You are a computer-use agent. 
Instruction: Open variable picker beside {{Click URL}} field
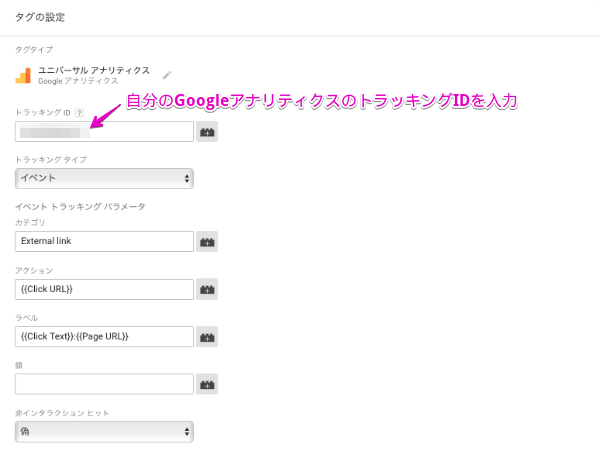pyautogui.click(x=207, y=289)
